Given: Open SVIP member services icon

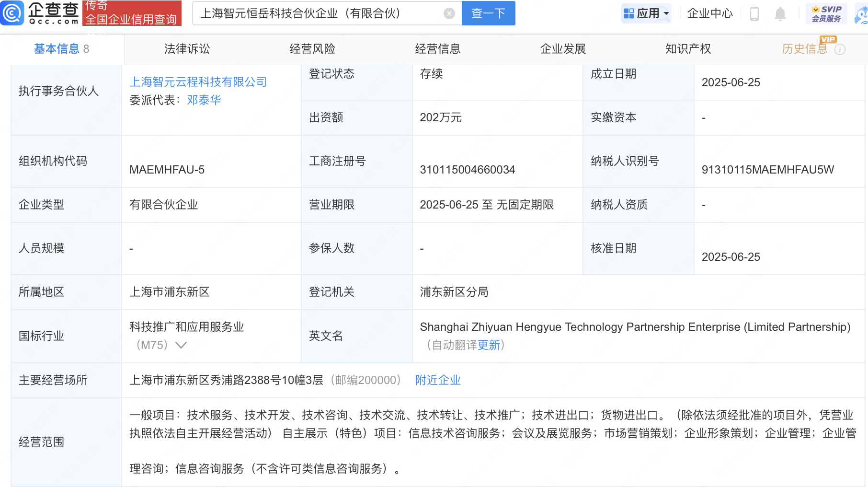Looking at the screenshot, I should pyautogui.click(x=826, y=13).
